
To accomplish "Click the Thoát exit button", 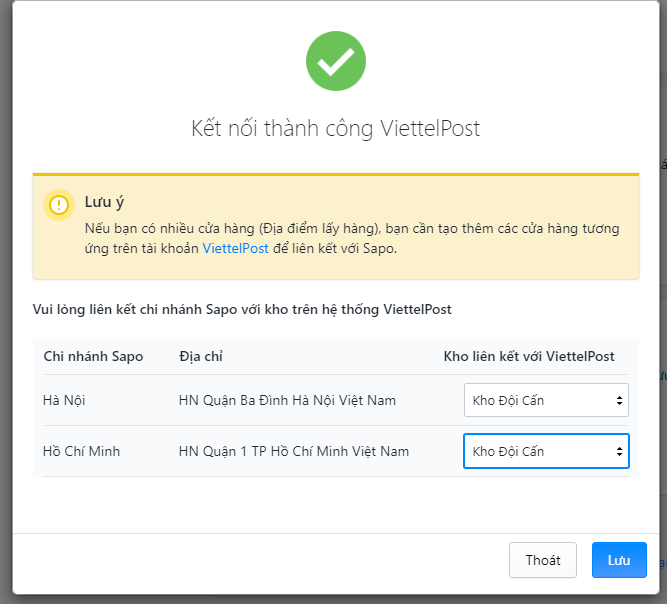I will pos(543,560).
